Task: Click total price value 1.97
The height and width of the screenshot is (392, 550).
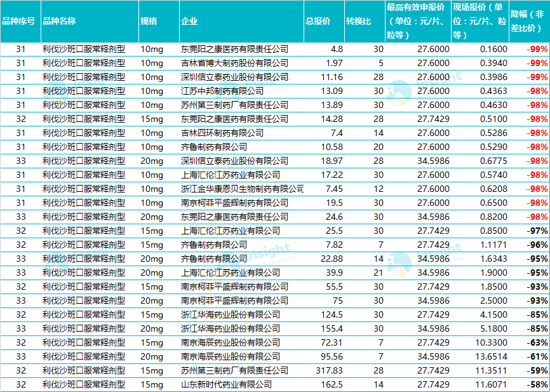Action: point(334,63)
